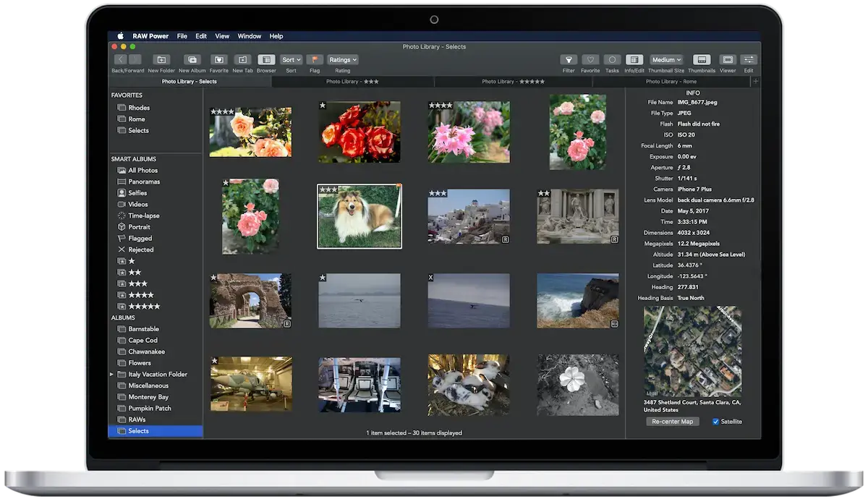
Task: Toggle the Viewer display mode
Action: coord(727,61)
